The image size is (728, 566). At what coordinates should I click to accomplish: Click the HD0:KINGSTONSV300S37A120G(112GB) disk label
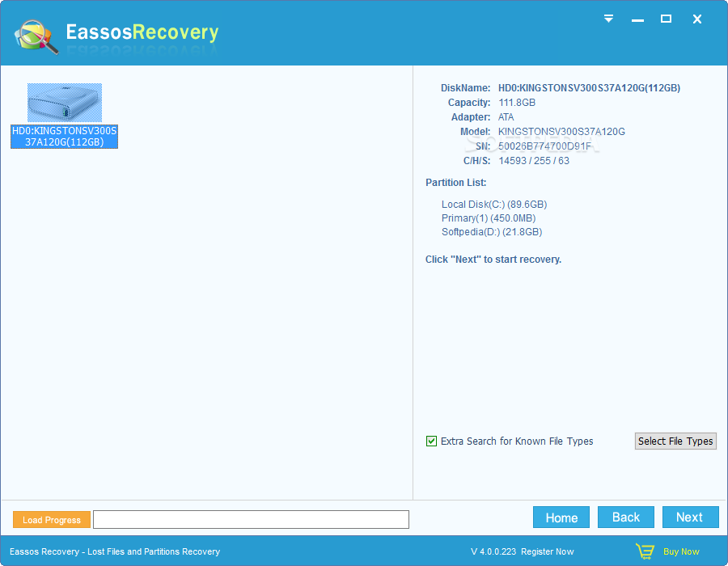[x=65, y=137]
